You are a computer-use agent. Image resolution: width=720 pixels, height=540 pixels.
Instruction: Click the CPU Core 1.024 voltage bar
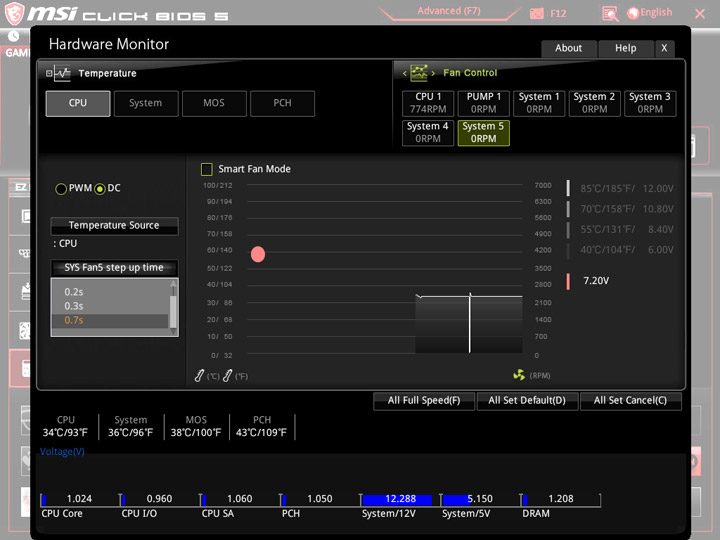pos(79,500)
